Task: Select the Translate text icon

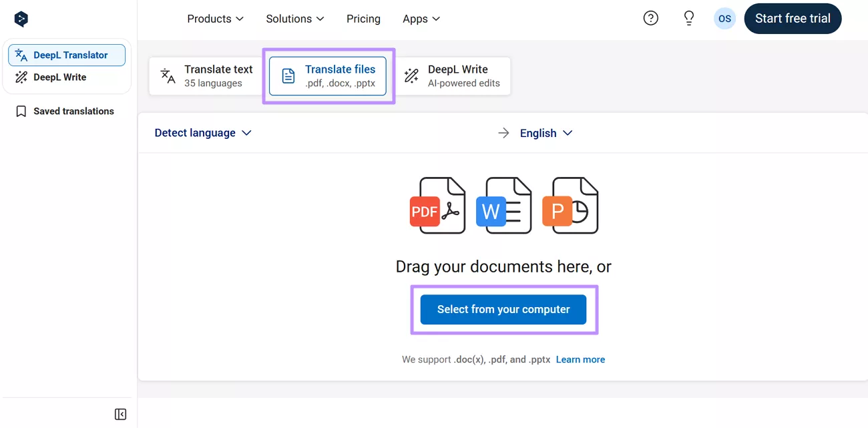Action: coord(166,75)
